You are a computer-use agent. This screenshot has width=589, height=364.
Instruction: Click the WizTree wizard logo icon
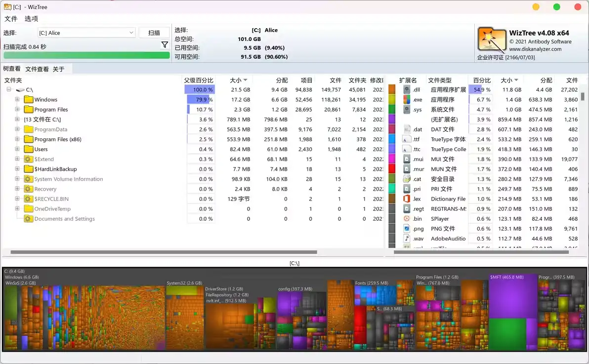coord(491,40)
